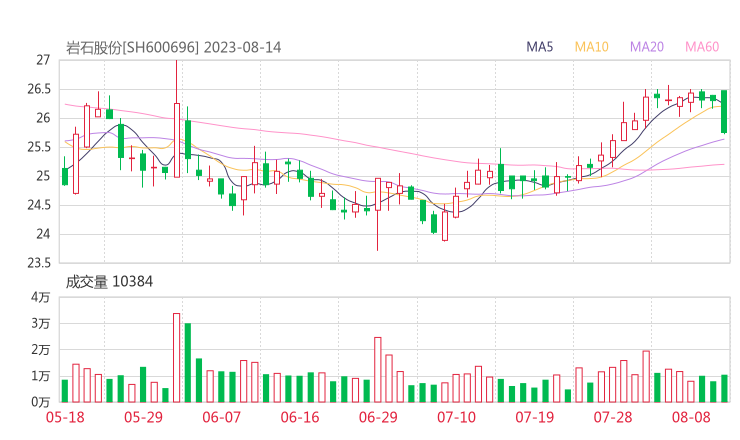This screenshot has height=440, width=740.
Task: Click the MA5 legend label
Action: [x=539, y=47]
